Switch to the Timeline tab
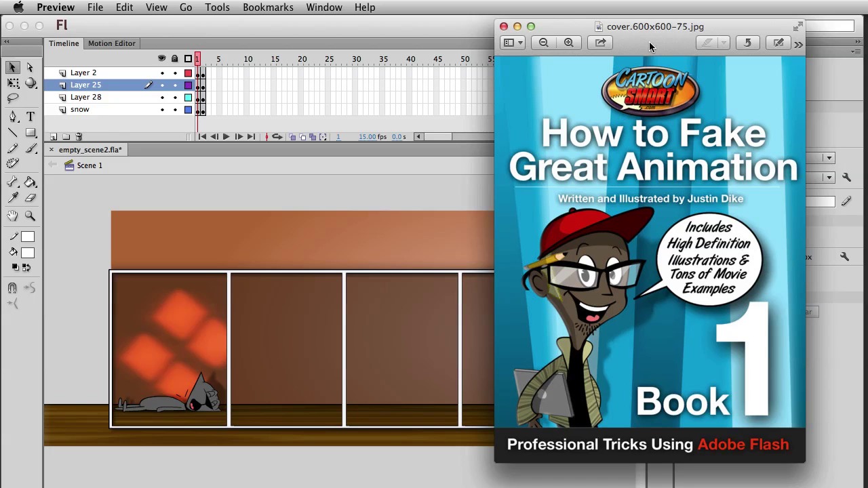The height and width of the screenshot is (488, 868). [64, 43]
